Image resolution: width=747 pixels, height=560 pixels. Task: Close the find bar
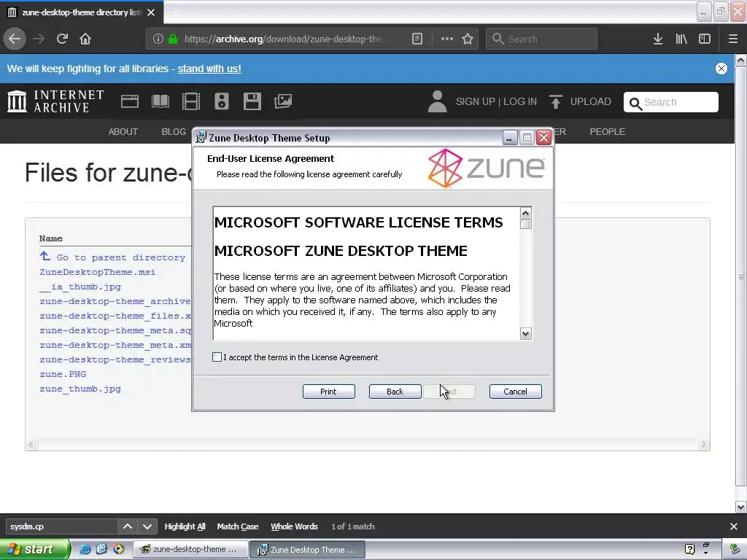(734, 526)
